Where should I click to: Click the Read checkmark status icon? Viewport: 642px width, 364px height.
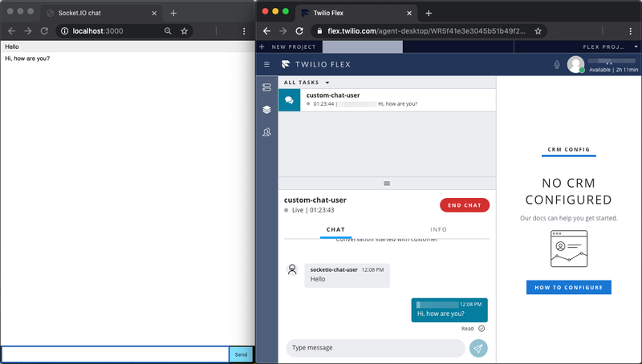(x=481, y=329)
